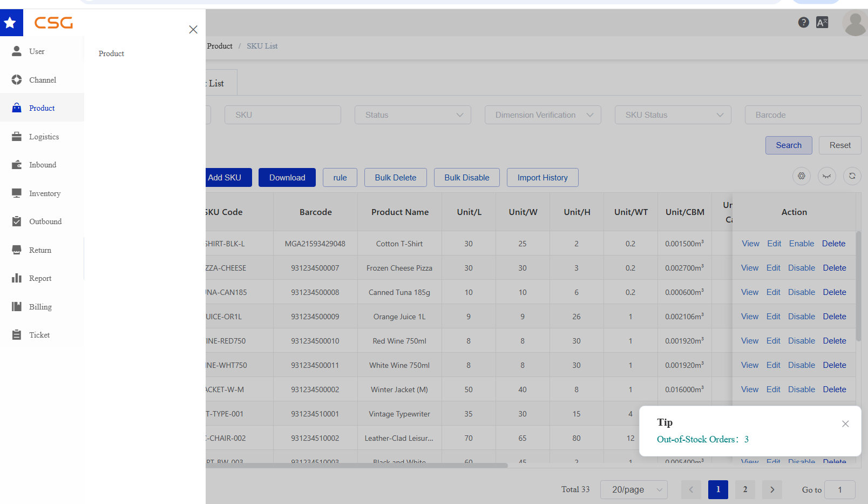The height and width of the screenshot is (504, 868).
Task: Click the Reset button
Action: [840, 145]
